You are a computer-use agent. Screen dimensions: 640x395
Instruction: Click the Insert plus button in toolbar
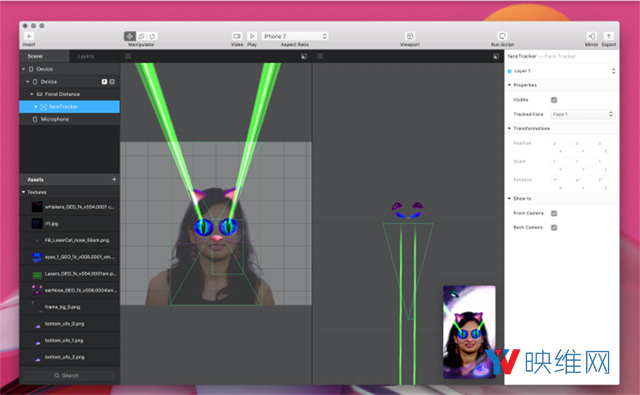29,36
